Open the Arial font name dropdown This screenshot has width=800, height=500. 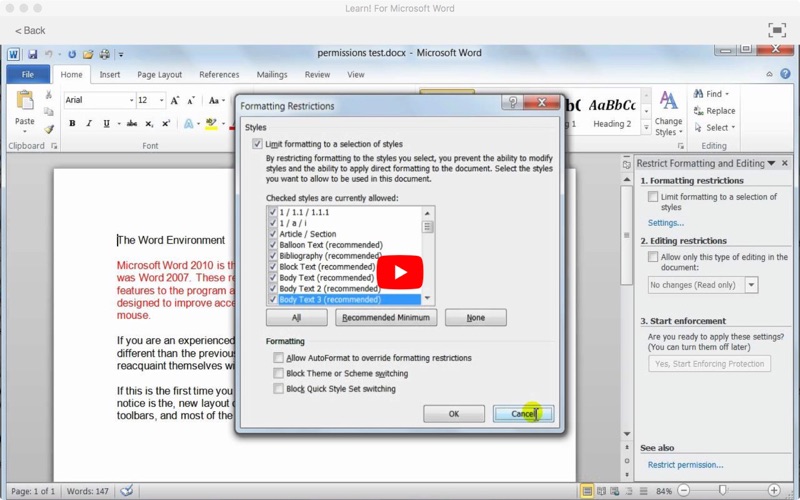(x=131, y=100)
